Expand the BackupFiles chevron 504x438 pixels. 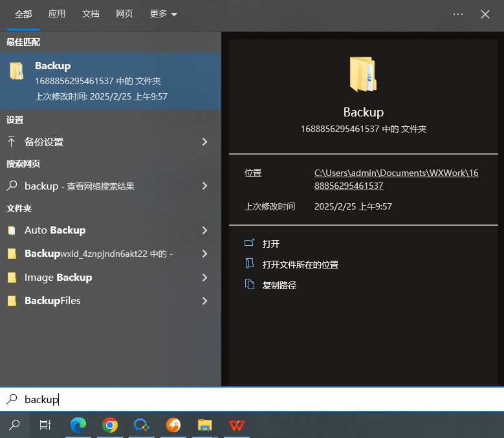click(x=204, y=301)
